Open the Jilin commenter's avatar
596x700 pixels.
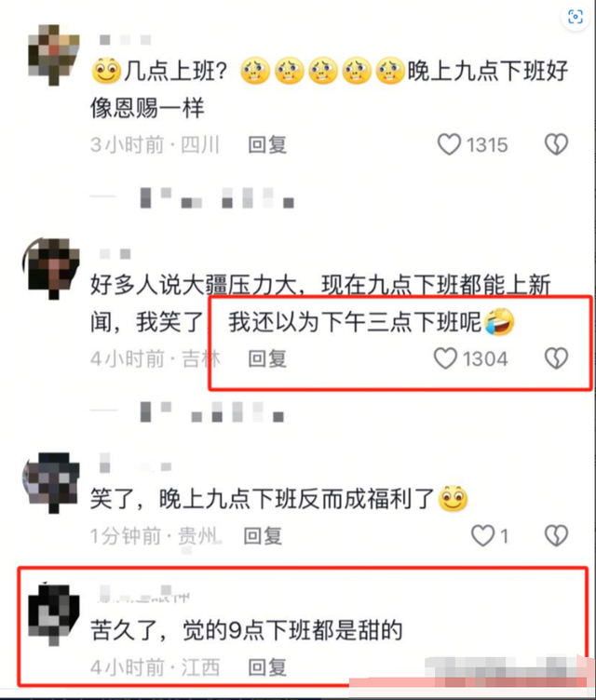click(x=51, y=268)
